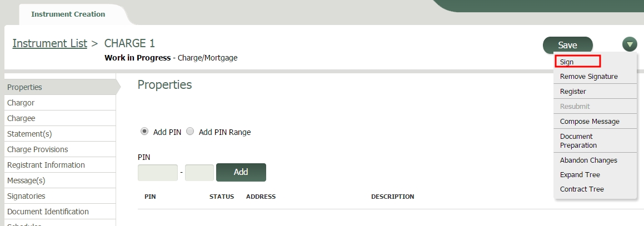Click the ADDRESS column header
The height and width of the screenshot is (226, 644).
click(261, 197)
